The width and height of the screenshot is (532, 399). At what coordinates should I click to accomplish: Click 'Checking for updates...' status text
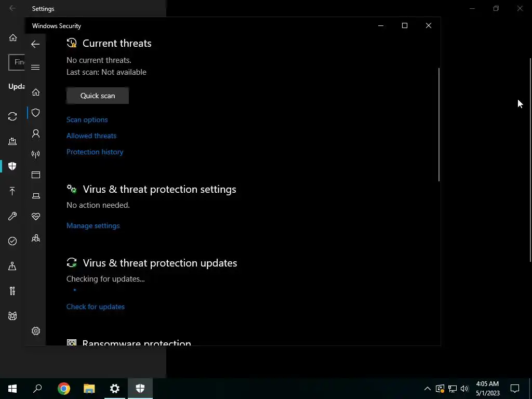click(x=105, y=279)
